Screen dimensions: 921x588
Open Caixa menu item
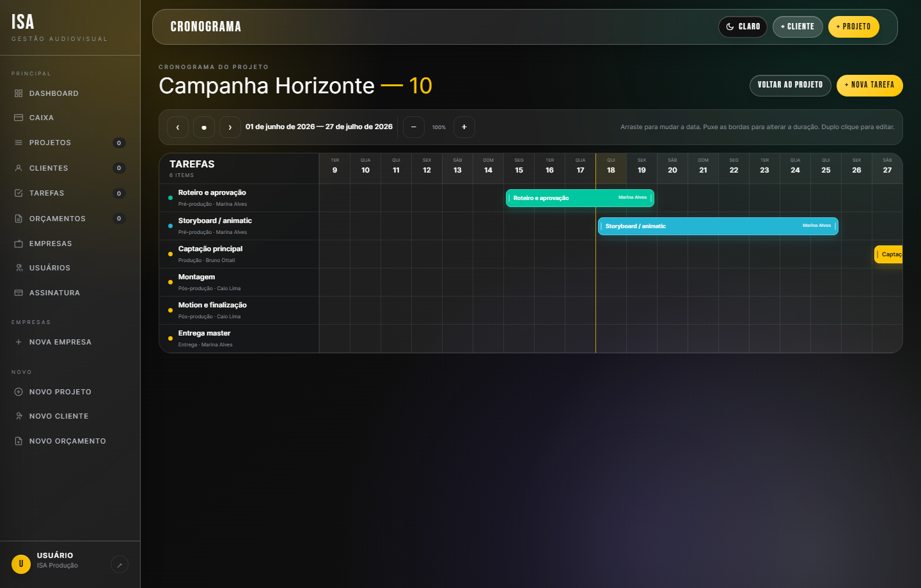pos(70,118)
